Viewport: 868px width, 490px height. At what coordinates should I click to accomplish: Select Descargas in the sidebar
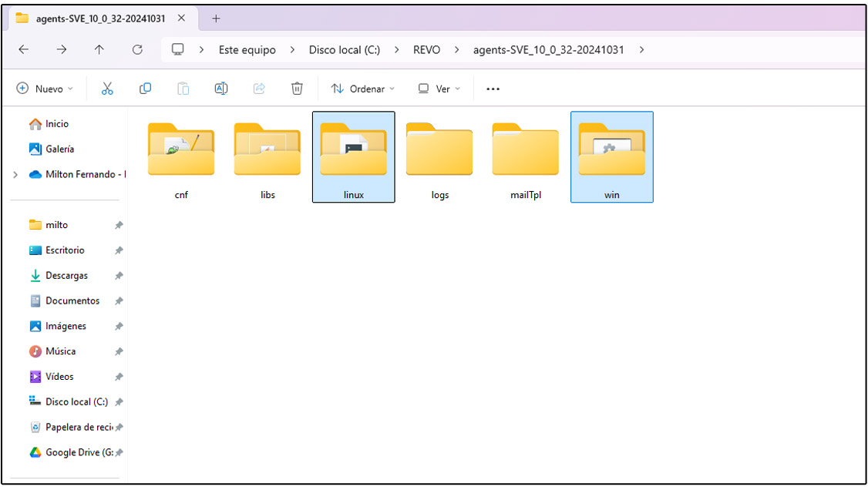(66, 276)
